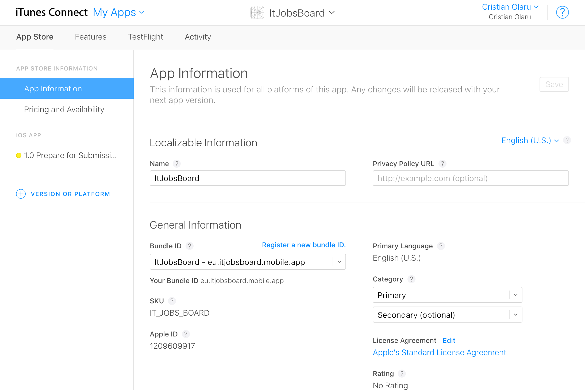585x392 pixels.
Task: Click the yellow status dot beside 1.0 Prepare
Action: coord(18,155)
